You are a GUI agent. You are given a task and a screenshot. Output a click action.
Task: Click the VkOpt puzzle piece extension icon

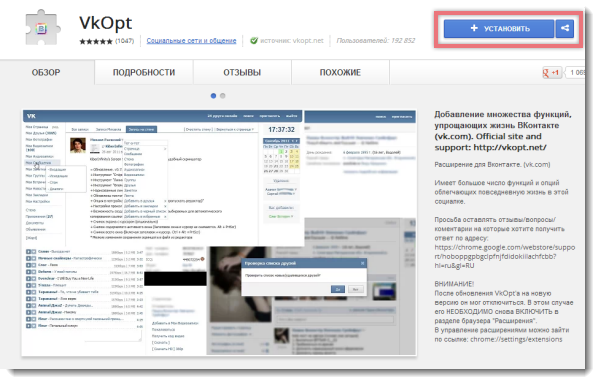(42, 28)
